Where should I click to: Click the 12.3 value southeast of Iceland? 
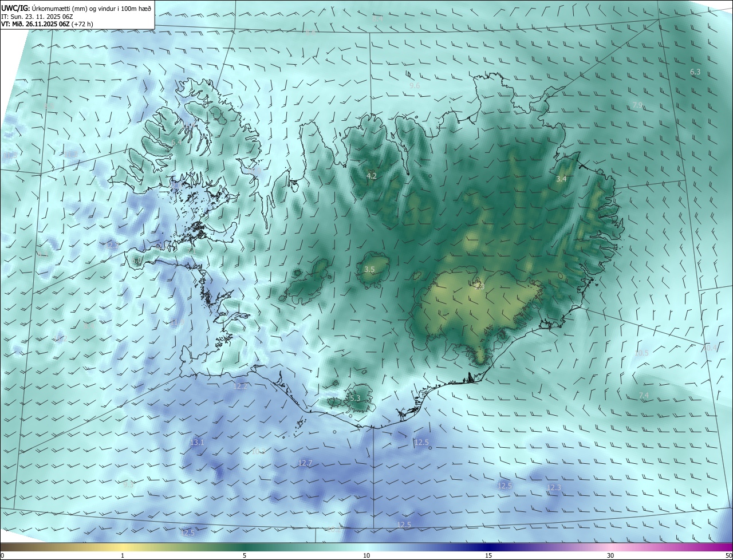(554, 488)
